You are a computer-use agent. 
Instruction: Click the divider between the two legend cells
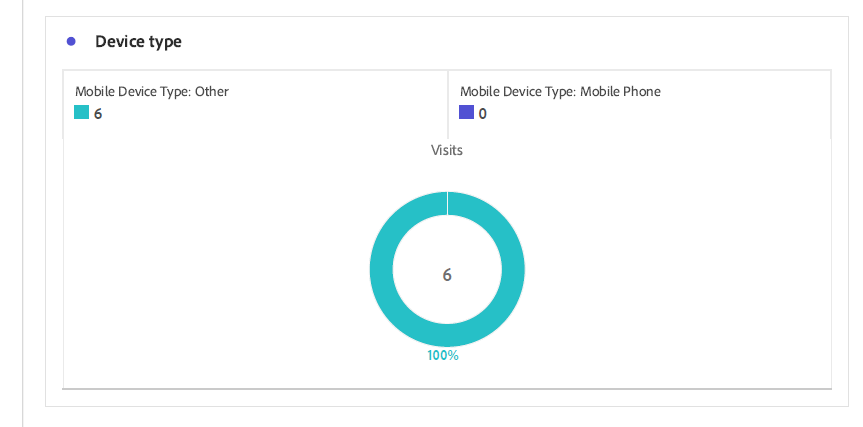(448, 104)
